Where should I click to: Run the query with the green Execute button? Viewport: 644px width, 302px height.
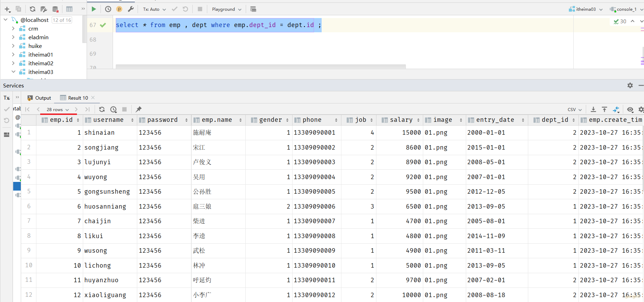pos(94,9)
